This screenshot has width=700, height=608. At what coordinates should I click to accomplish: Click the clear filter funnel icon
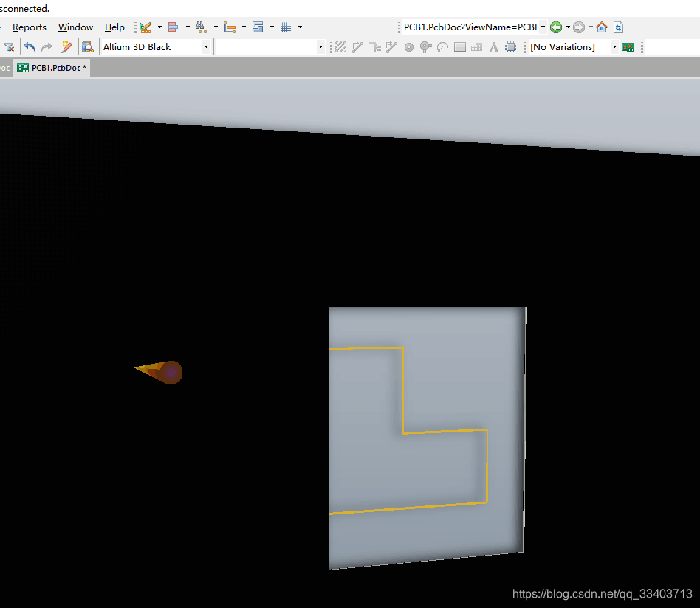9,46
